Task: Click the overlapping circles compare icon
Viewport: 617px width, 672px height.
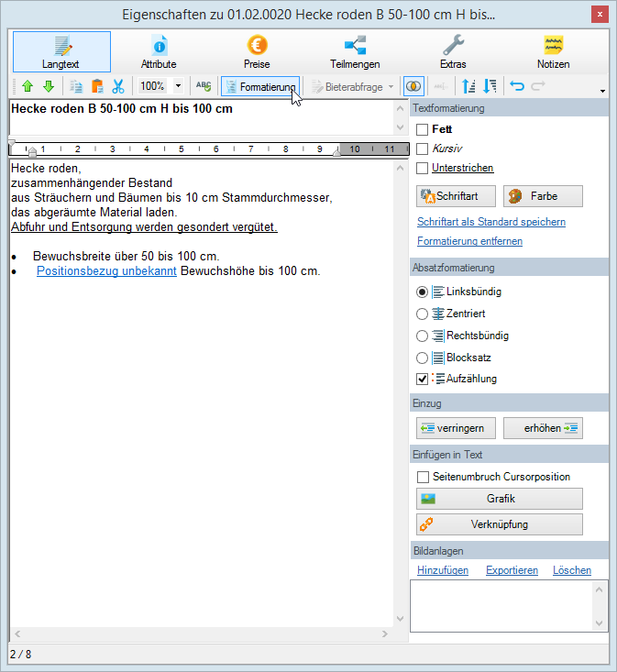Action: pyautogui.click(x=413, y=86)
